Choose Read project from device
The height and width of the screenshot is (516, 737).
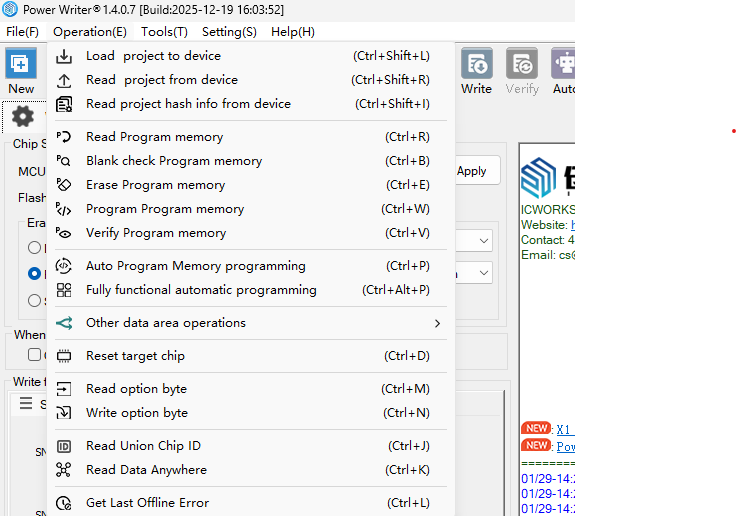click(161, 80)
